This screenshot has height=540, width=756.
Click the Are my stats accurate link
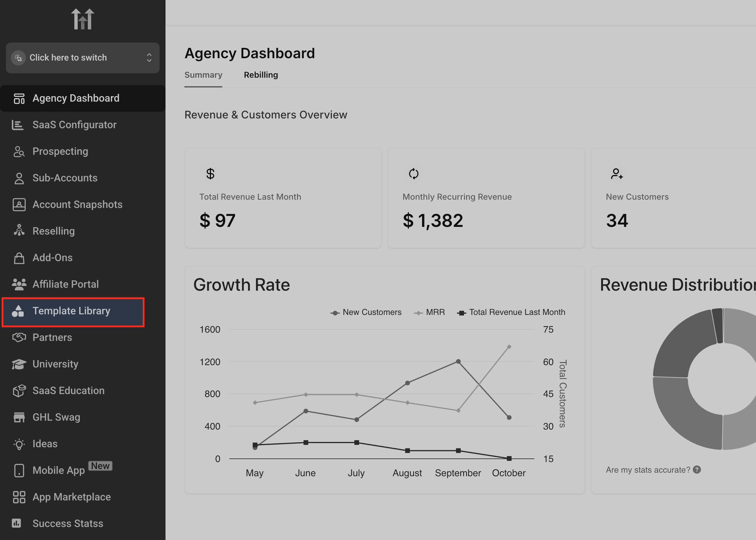(x=648, y=470)
